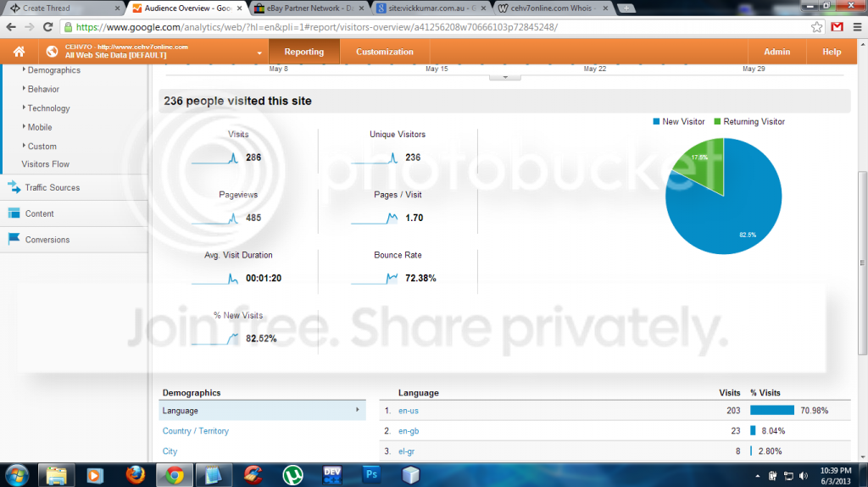The width and height of the screenshot is (868, 487).
Task: Open Dev-C++ from the taskbar
Action: pos(332,475)
